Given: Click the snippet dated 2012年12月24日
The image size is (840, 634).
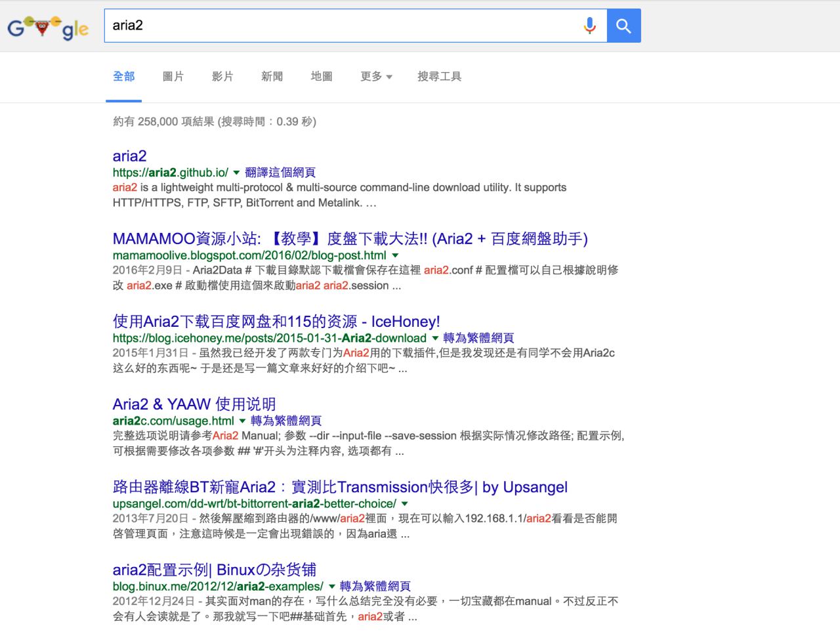Looking at the screenshot, I should [x=366, y=608].
